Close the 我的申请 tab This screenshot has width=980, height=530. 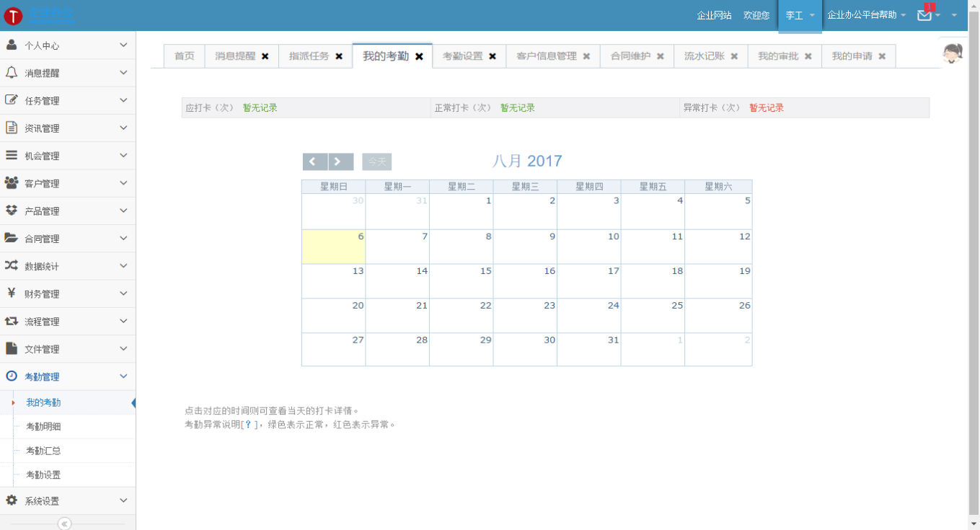pyautogui.click(x=882, y=56)
